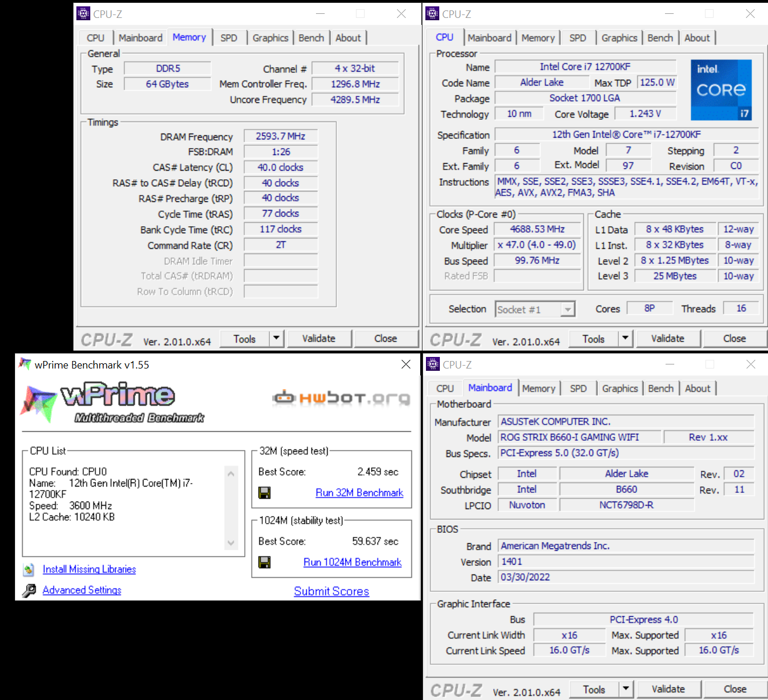Open Mainboard tab in Memory window
768x700 pixels.
pos(141,38)
